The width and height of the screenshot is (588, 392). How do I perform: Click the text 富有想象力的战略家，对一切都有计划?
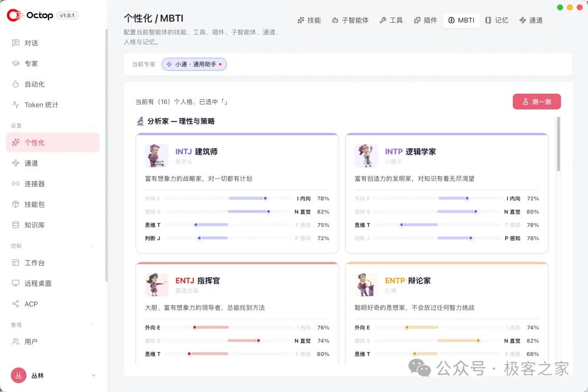pos(198,179)
